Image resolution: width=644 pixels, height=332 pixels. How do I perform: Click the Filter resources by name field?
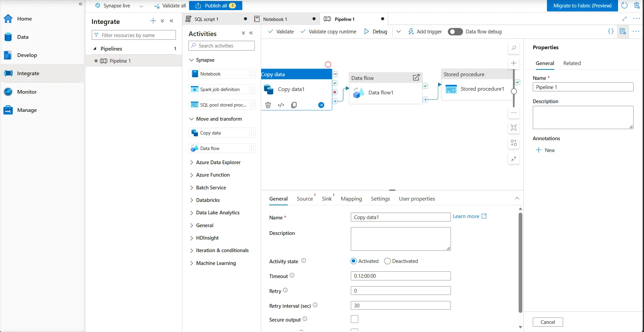134,35
